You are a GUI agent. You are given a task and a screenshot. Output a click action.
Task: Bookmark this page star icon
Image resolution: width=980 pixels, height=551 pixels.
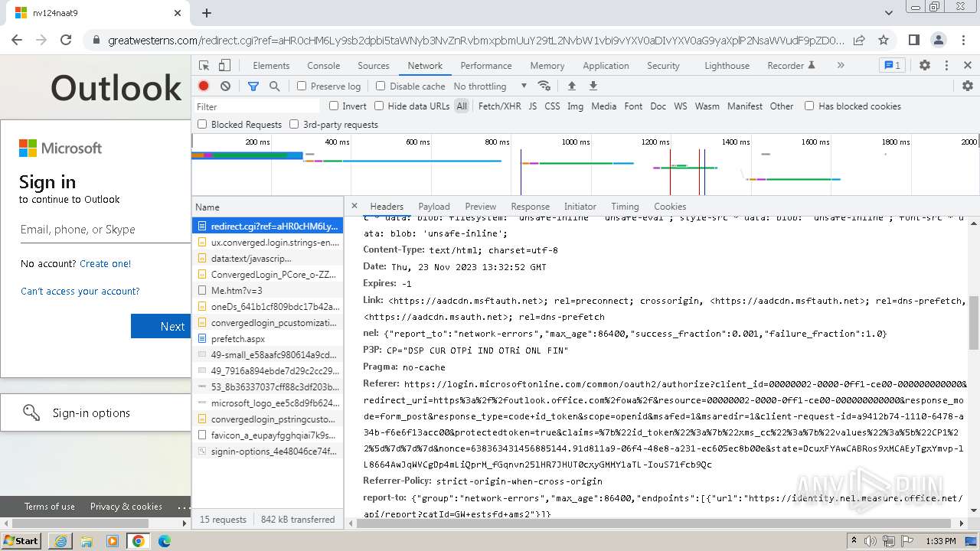(884, 40)
